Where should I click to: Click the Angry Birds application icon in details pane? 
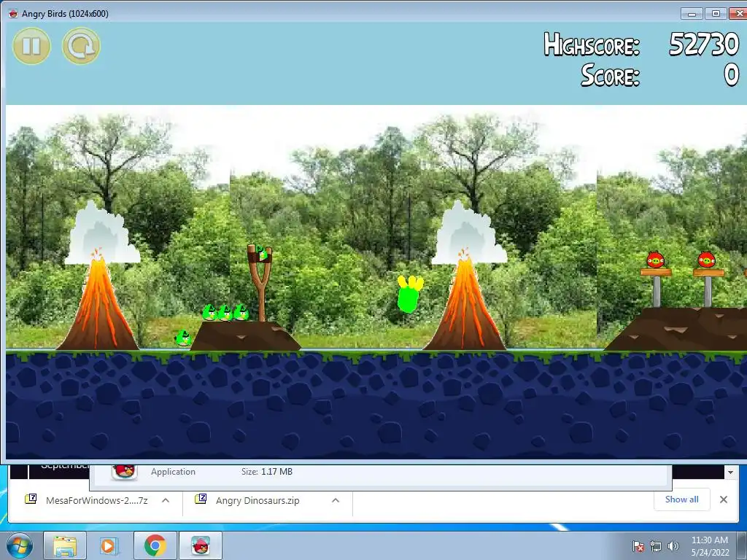coord(124,471)
